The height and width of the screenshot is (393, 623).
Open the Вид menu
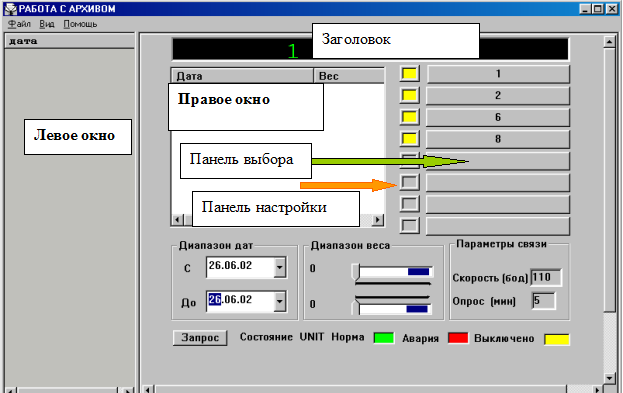(47, 24)
